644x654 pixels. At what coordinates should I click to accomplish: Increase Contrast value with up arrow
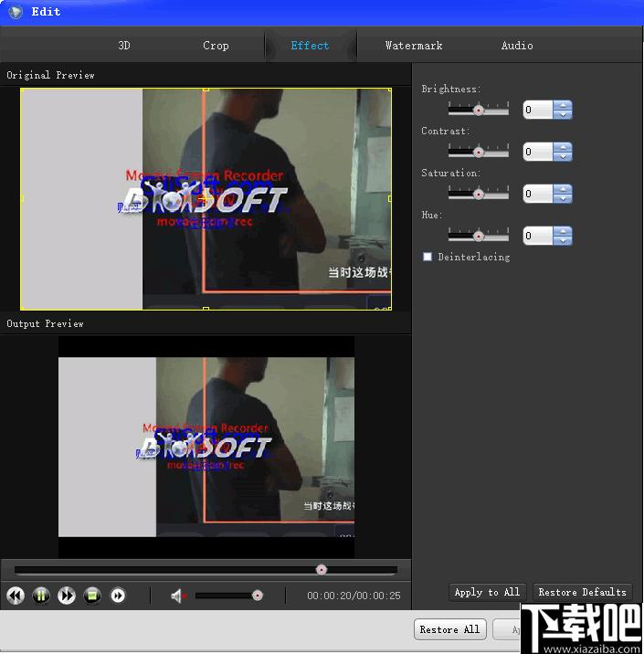(563, 147)
